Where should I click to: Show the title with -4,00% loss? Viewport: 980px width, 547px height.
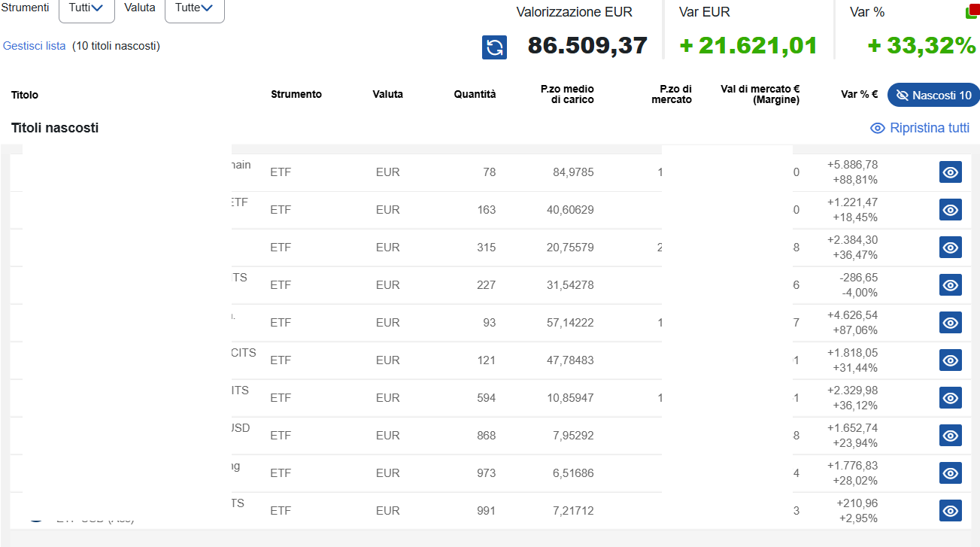pos(950,285)
